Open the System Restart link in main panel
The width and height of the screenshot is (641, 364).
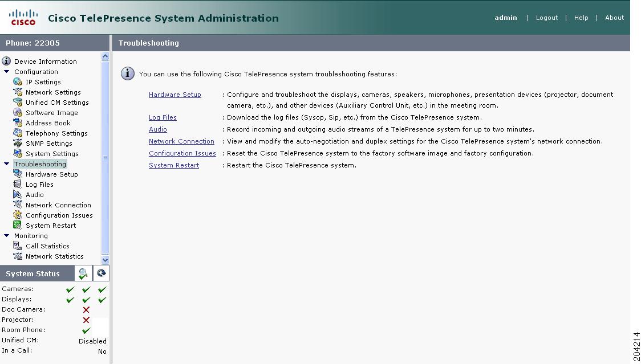pyautogui.click(x=174, y=165)
